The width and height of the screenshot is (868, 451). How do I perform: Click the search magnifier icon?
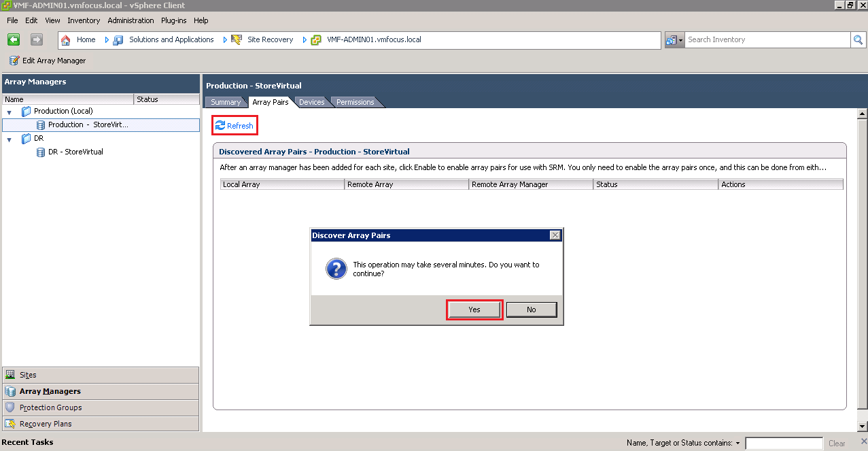click(858, 40)
